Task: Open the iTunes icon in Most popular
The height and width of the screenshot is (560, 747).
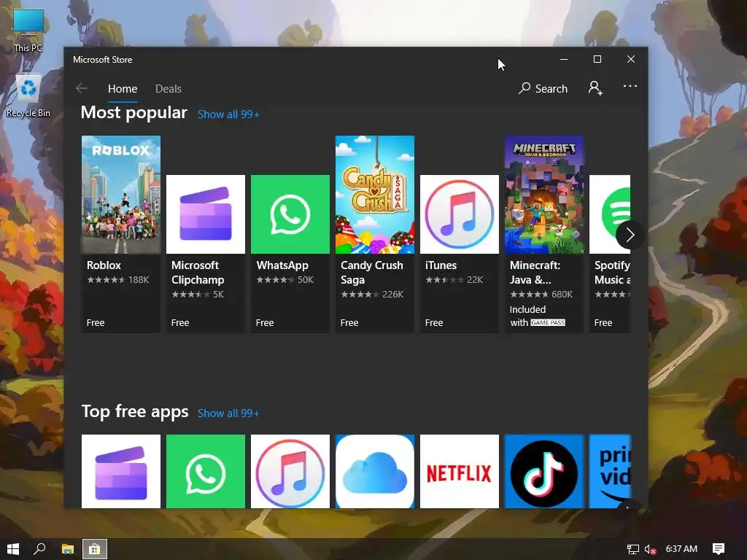Action: (x=460, y=214)
